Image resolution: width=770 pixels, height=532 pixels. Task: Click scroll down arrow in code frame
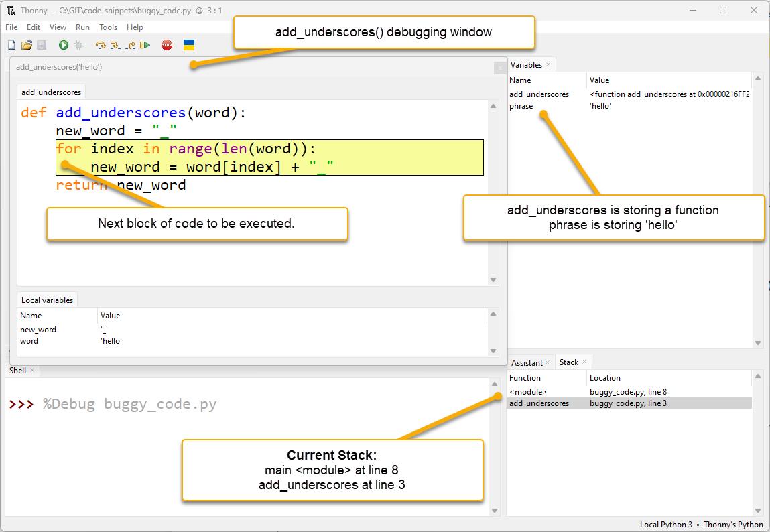493,280
